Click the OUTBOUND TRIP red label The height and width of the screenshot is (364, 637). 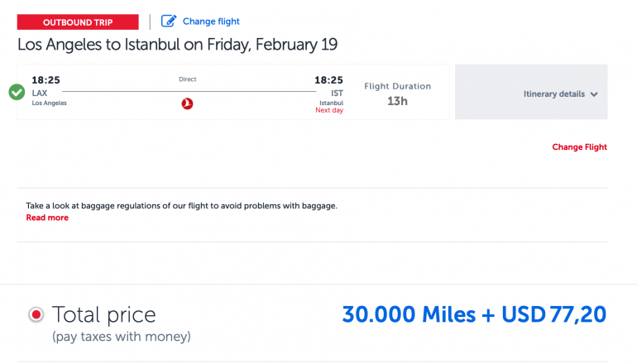78,22
